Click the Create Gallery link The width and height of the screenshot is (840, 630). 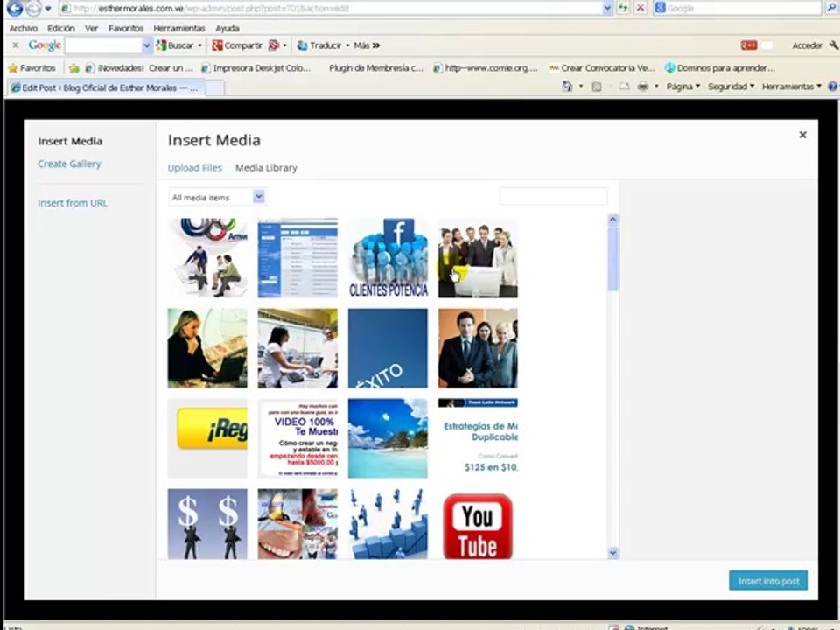[x=69, y=164]
